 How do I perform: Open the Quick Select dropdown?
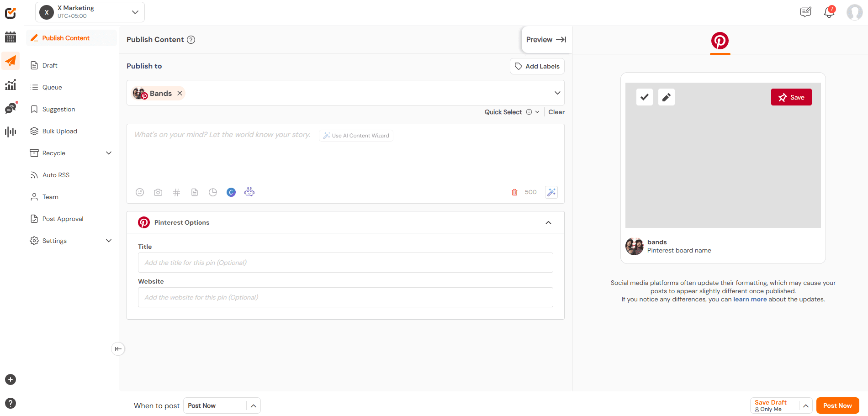point(537,112)
